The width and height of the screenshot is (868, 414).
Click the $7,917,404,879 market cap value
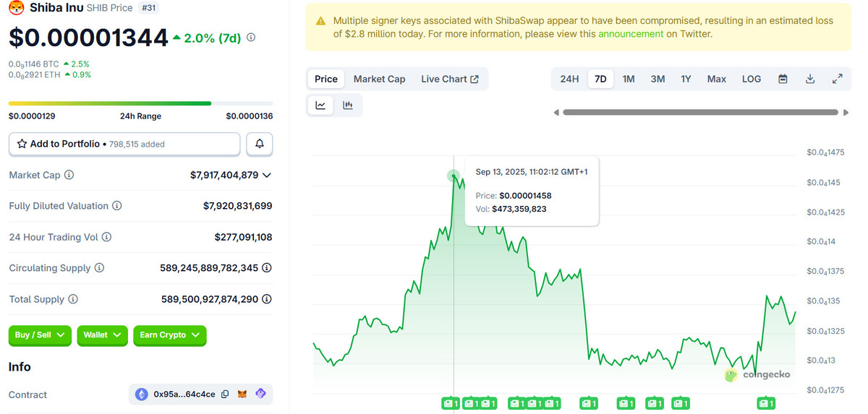(224, 175)
